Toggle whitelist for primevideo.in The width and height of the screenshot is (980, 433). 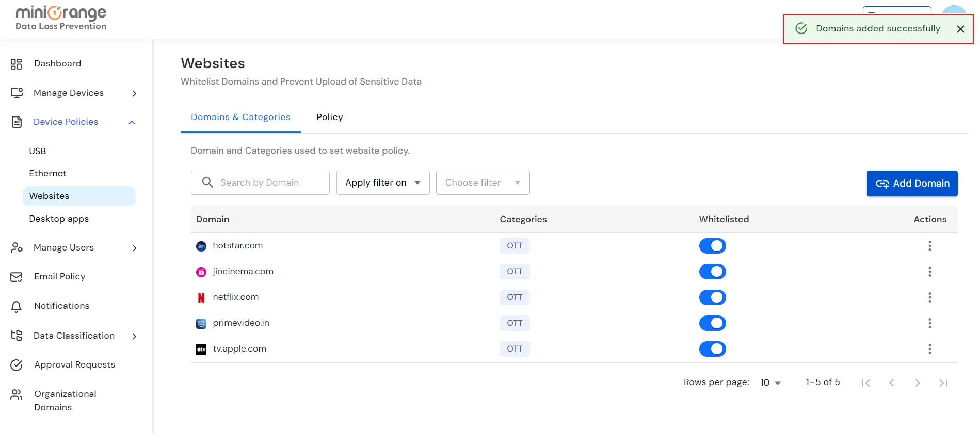713,323
